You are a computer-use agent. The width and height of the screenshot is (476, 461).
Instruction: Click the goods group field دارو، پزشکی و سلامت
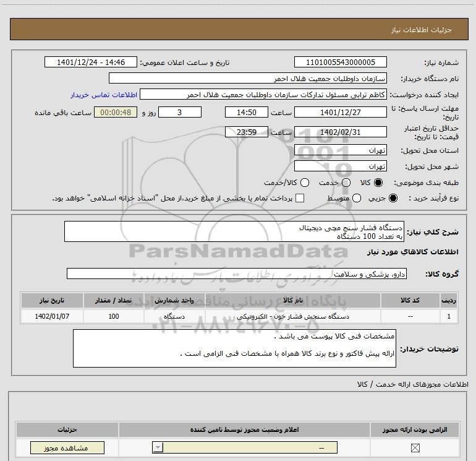(x=237, y=274)
